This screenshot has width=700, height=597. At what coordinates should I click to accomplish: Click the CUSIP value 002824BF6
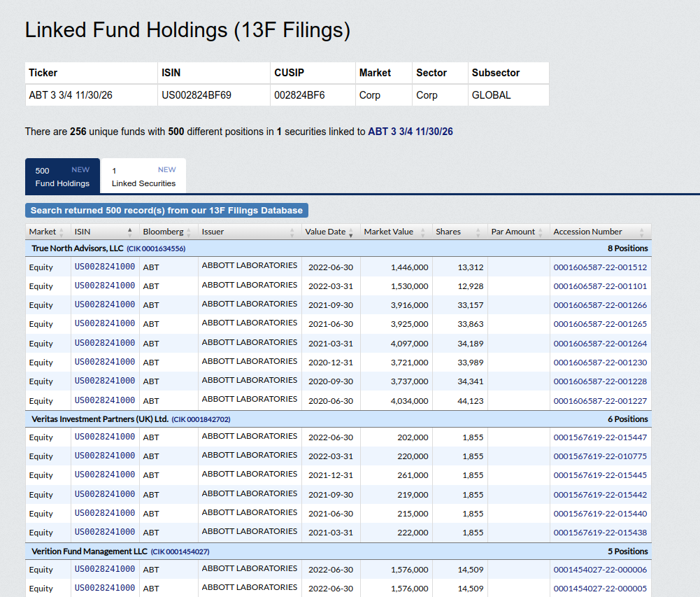coord(299,95)
